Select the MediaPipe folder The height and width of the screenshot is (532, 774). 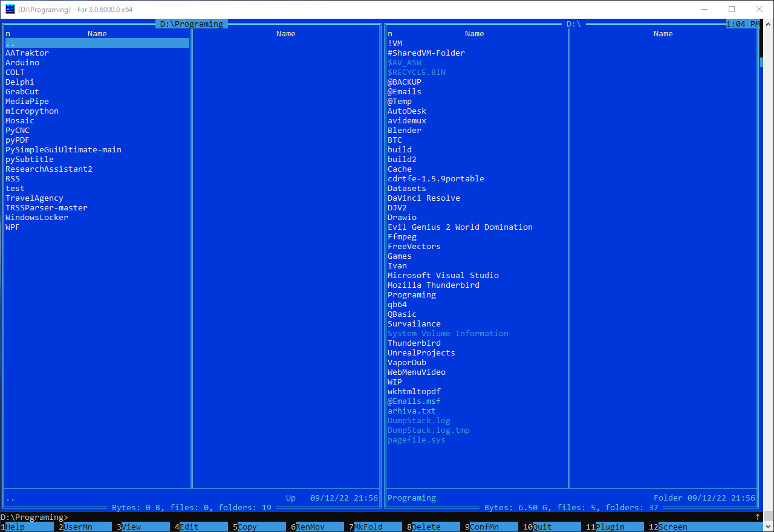point(27,101)
